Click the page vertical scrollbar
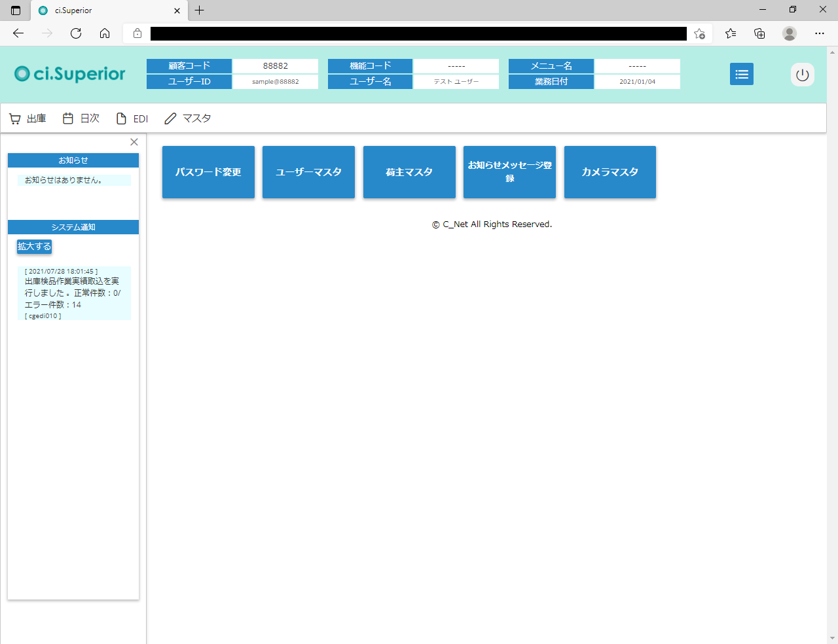The width and height of the screenshot is (838, 644). point(832,345)
